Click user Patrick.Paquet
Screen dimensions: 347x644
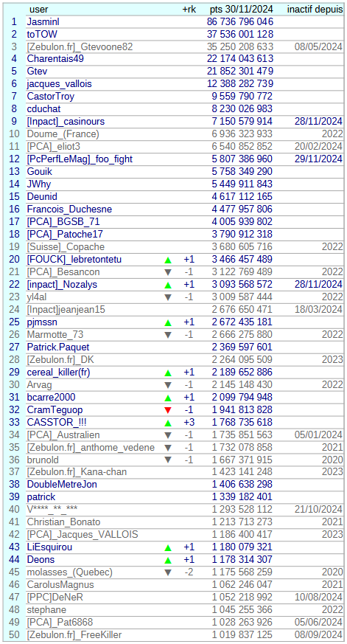click(x=58, y=347)
